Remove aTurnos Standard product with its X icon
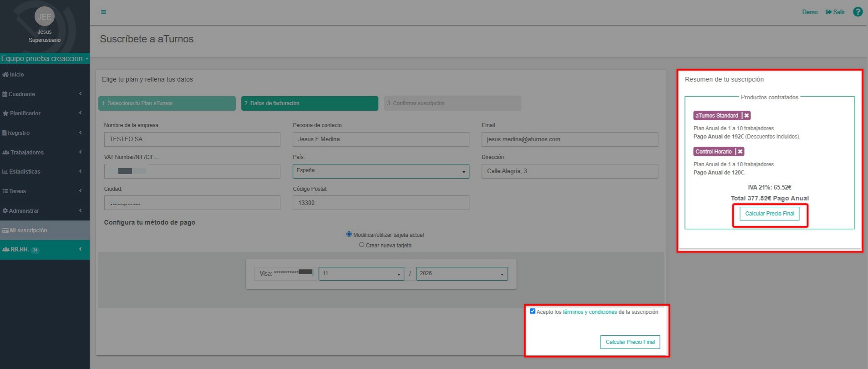This screenshot has height=369, width=868. [746, 116]
